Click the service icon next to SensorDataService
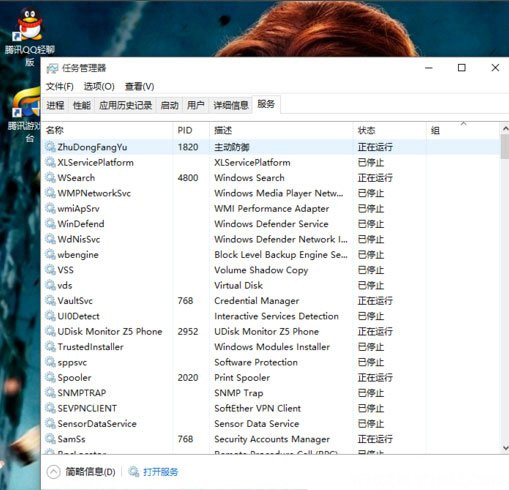 click(50, 423)
